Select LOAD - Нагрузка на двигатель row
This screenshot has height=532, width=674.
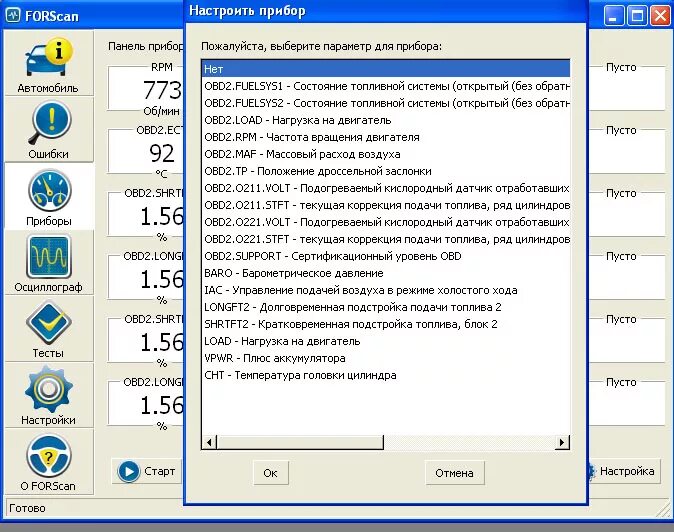[x=386, y=341]
